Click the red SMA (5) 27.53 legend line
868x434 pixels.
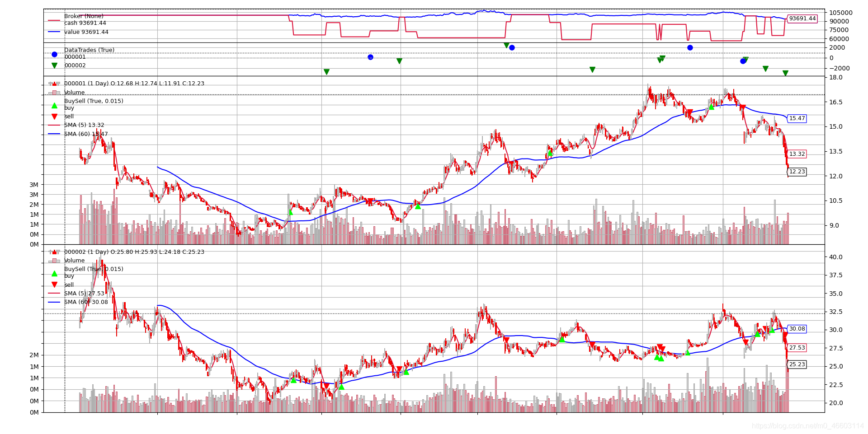[54, 294]
